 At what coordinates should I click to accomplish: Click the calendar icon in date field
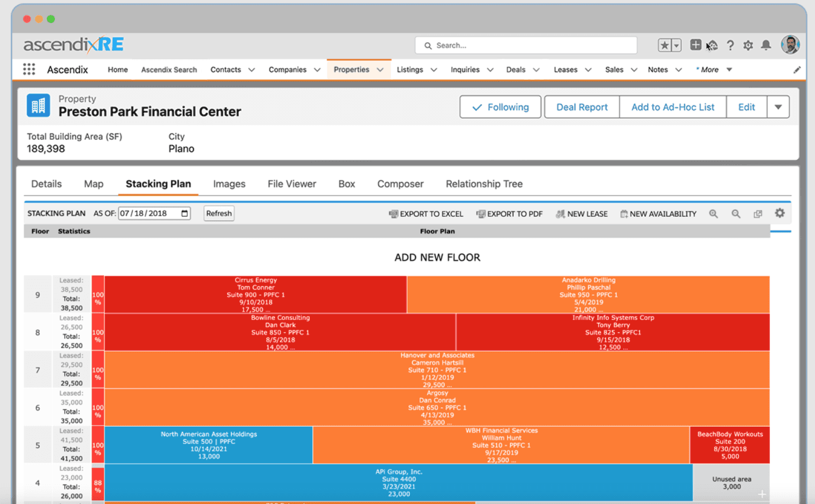pyautogui.click(x=185, y=213)
